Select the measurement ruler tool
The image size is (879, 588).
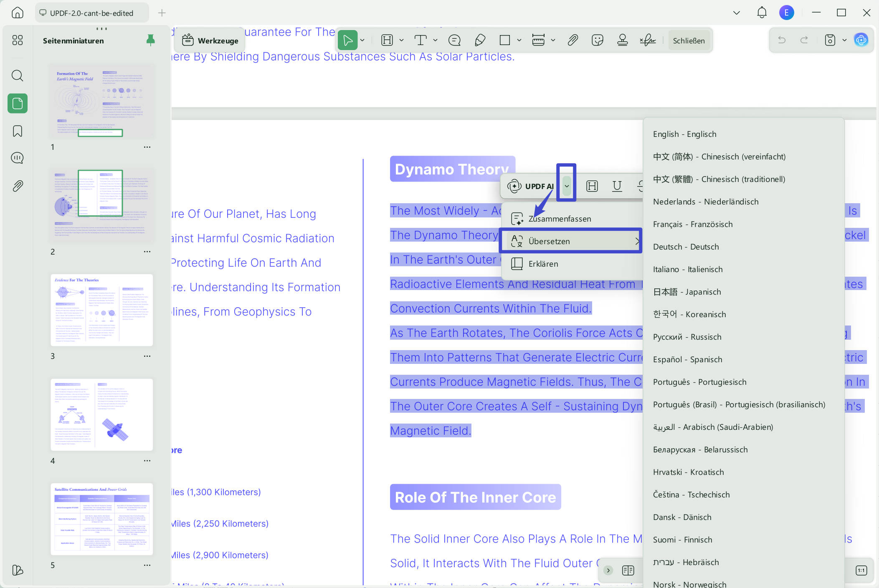pyautogui.click(x=538, y=40)
